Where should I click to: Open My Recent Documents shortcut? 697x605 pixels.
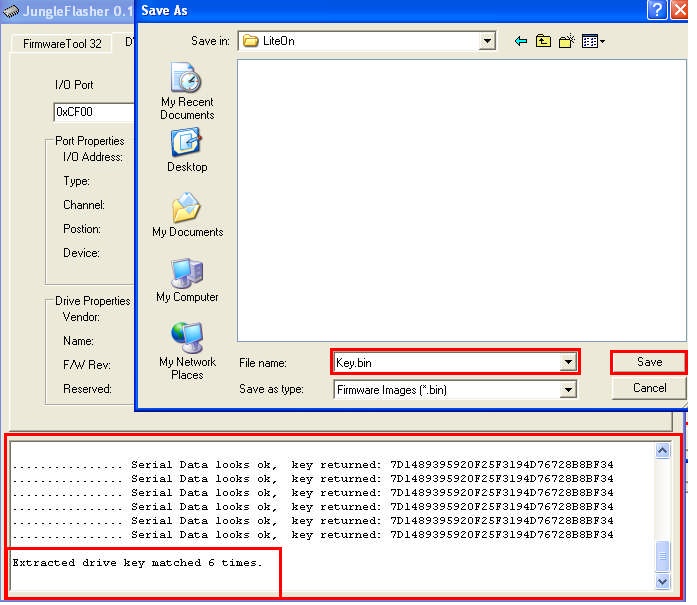(187, 91)
